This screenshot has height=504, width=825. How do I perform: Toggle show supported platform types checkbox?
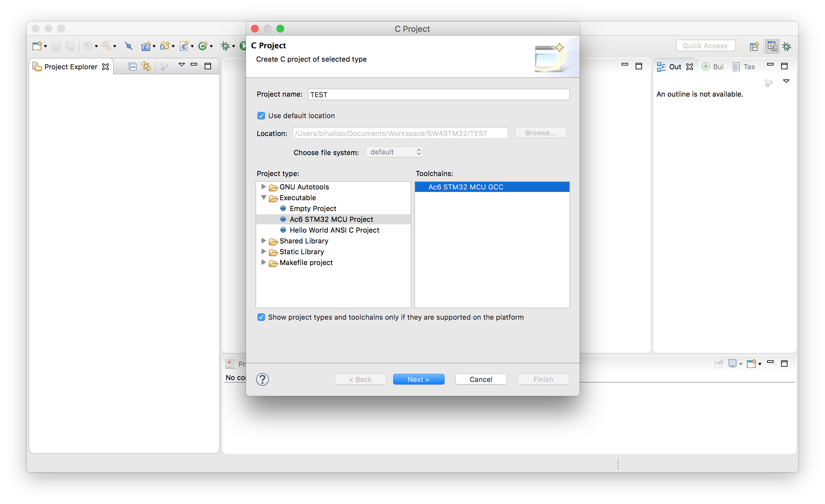[261, 317]
